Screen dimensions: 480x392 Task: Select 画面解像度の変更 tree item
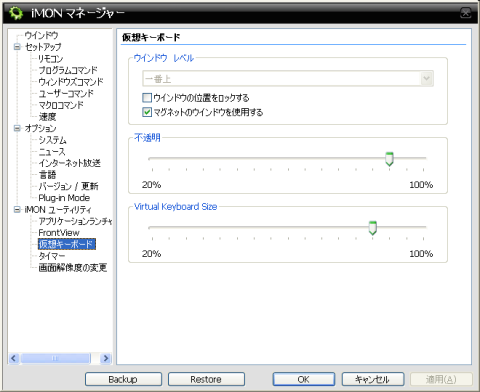pyautogui.click(x=73, y=267)
